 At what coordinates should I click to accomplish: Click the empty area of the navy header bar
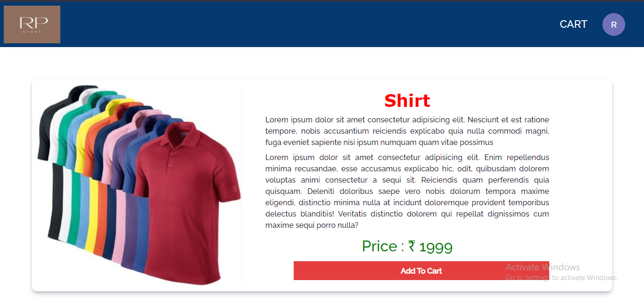pyautogui.click(x=306, y=24)
